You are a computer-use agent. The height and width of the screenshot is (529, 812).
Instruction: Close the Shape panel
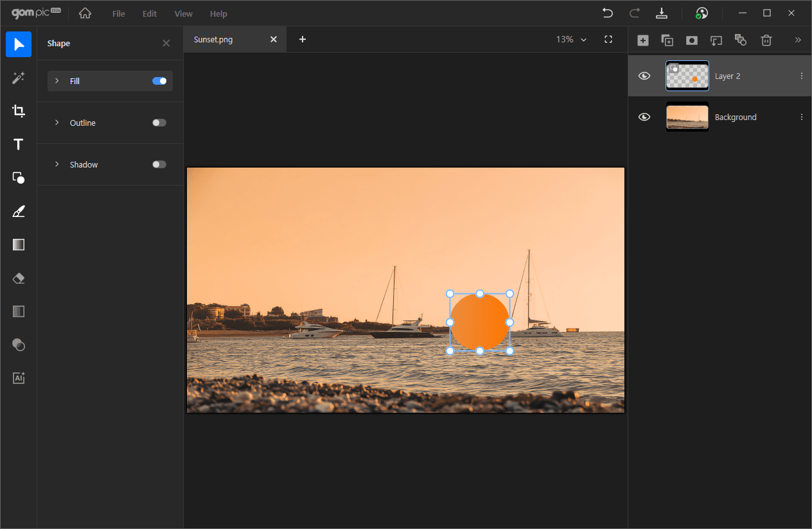tap(166, 44)
